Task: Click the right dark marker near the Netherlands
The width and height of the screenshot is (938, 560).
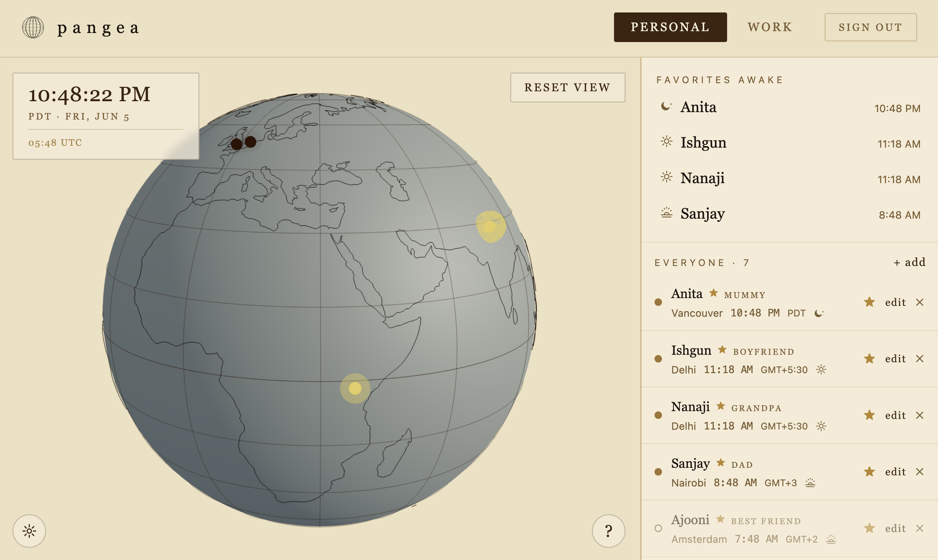Action: click(x=250, y=142)
